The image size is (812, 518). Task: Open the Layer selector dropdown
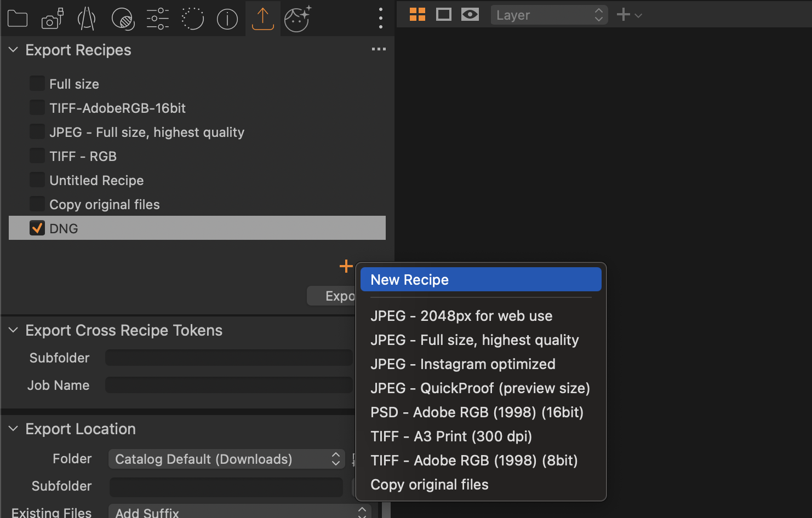549,15
